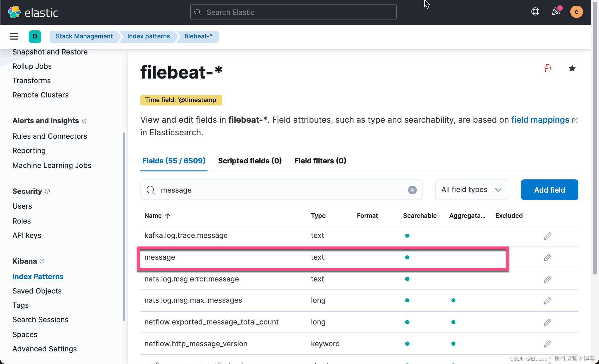Clear the message search with the x icon
The width and height of the screenshot is (599, 364).
point(412,190)
